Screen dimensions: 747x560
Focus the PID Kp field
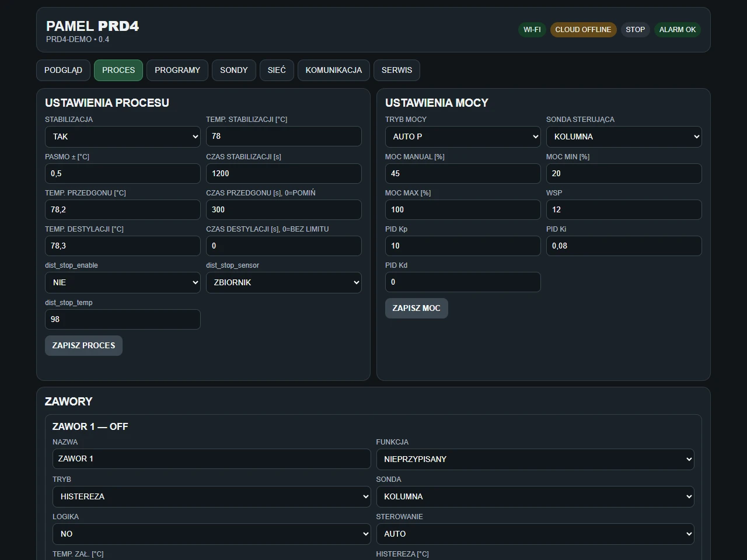pos(463,246)
